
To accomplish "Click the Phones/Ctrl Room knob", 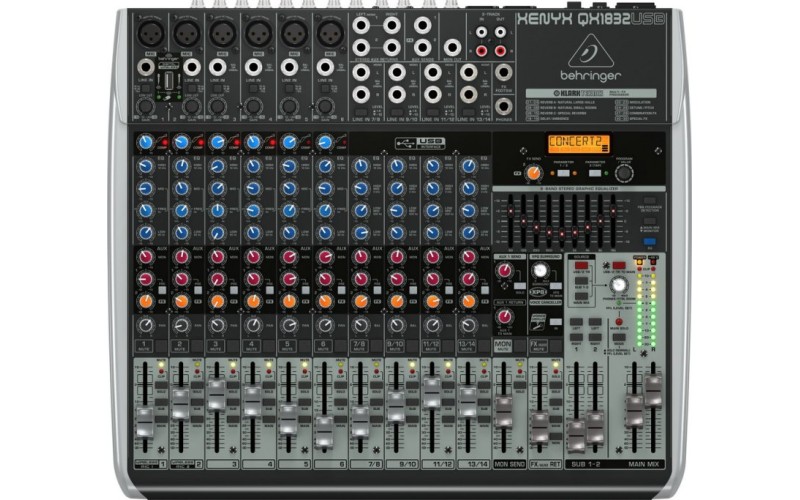I will (x=618, y=285).
